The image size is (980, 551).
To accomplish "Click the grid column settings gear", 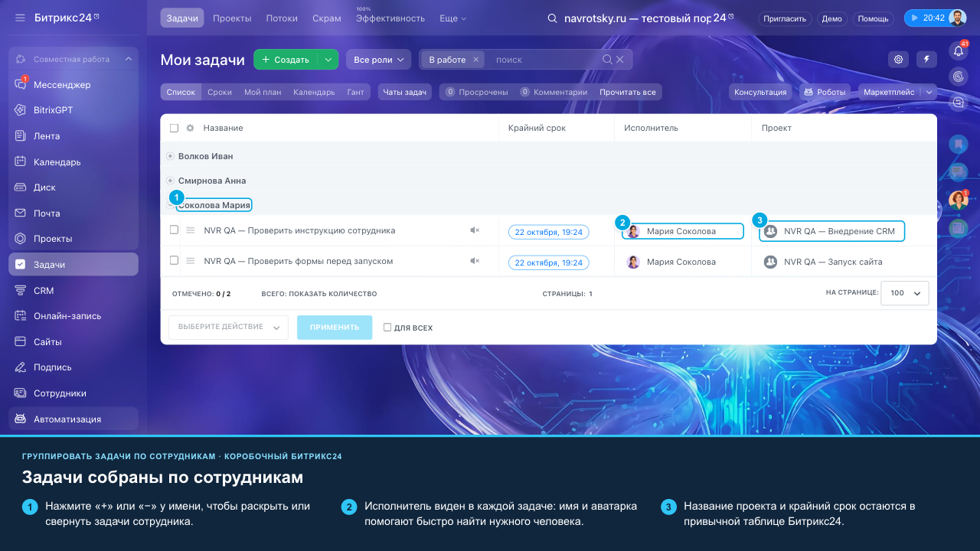I will [x=190, y=128].
